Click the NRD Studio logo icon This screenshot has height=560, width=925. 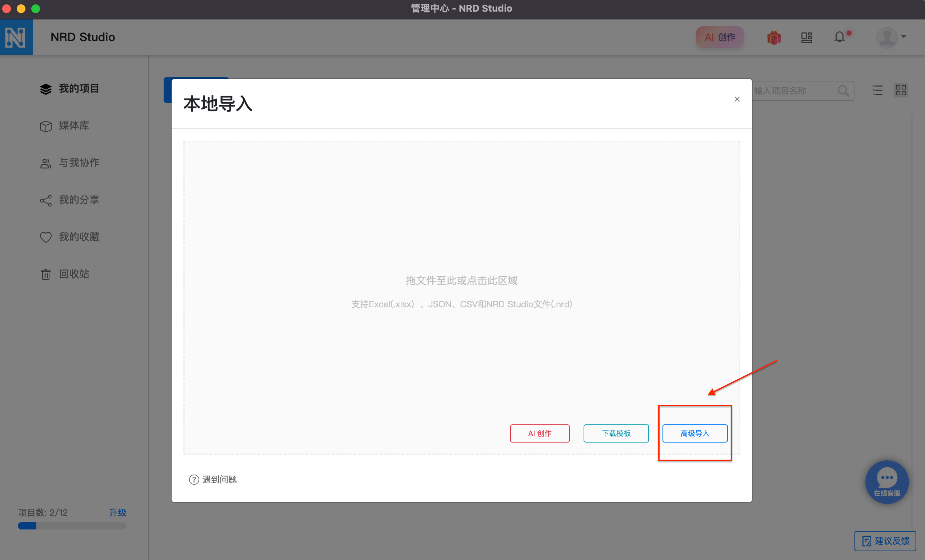click(x=16, y=37)
